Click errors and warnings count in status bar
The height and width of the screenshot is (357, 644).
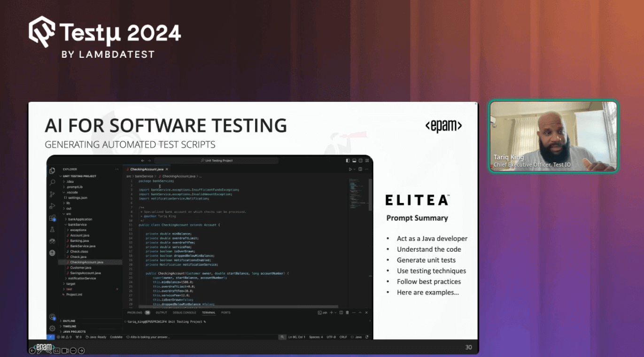point(63,337)
